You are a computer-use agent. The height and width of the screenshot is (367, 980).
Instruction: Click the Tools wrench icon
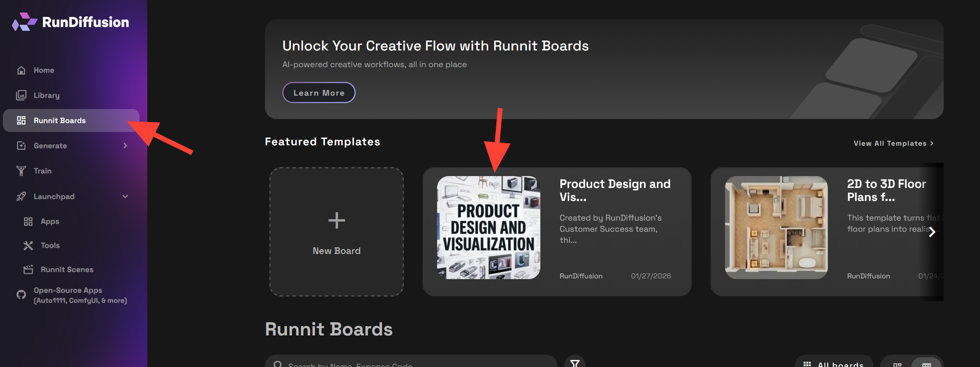coord(28,245)
